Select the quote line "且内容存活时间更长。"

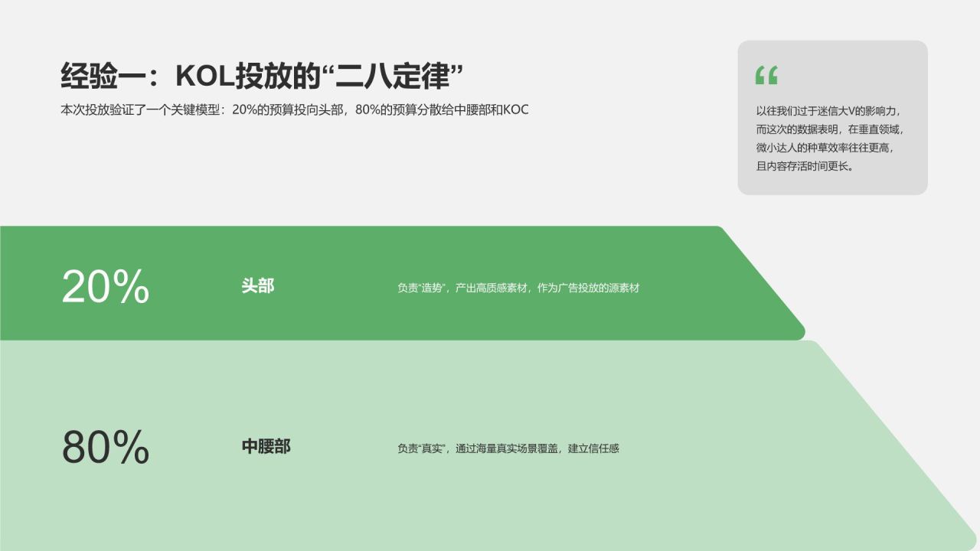click(805, 166)
